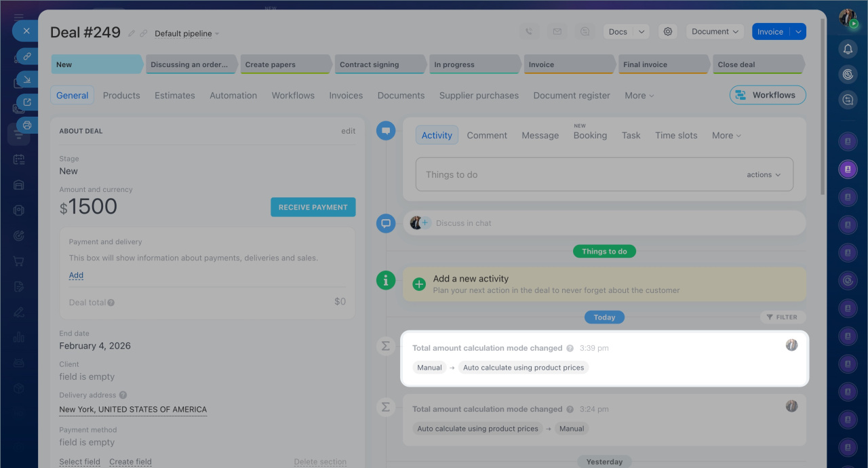Click the Add link in Payment and delivery
Image resolution: width=868 pixels, height=468 pixels.
pos(76,275)
